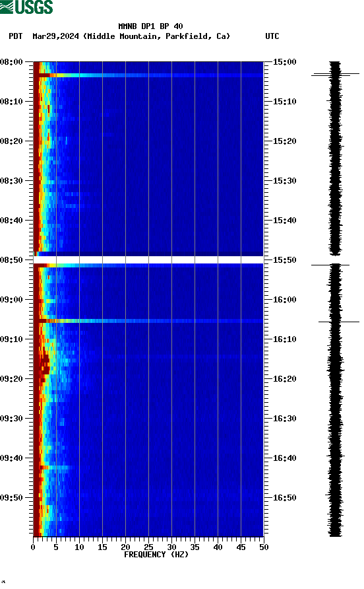Click the 16:10 UTC time label
The width and height of the screenshot is (364, 589).
(284, 339)
